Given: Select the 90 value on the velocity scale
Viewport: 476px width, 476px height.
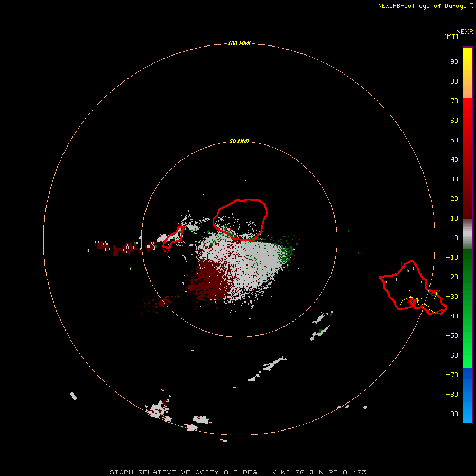Looking at the screenshot, I should 454,62.
